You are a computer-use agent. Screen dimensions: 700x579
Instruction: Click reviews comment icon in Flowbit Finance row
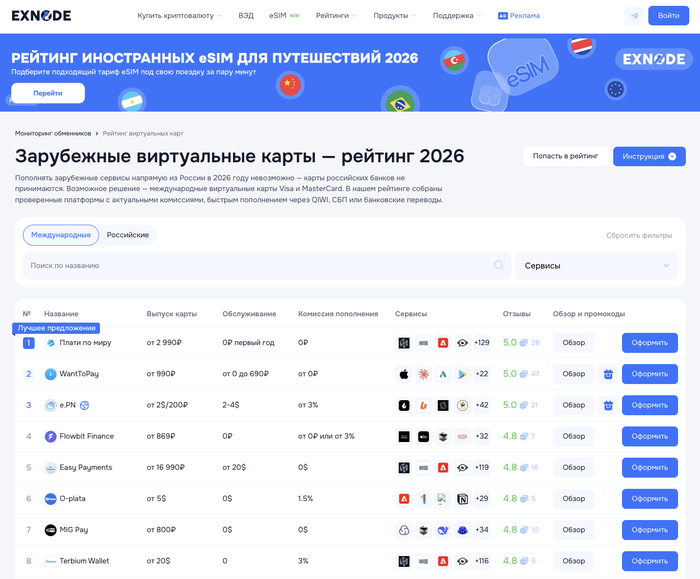point(524,437)
